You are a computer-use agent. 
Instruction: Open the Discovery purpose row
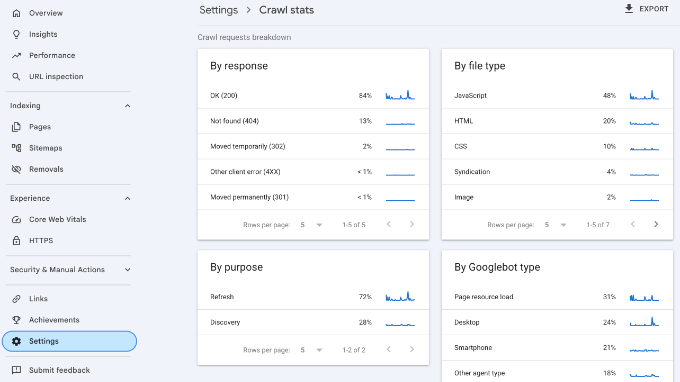pyautogui.click(x=313, y=322)
